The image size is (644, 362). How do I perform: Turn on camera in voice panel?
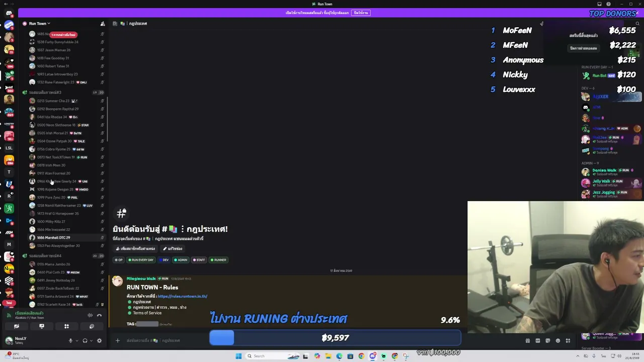point(16,326)
